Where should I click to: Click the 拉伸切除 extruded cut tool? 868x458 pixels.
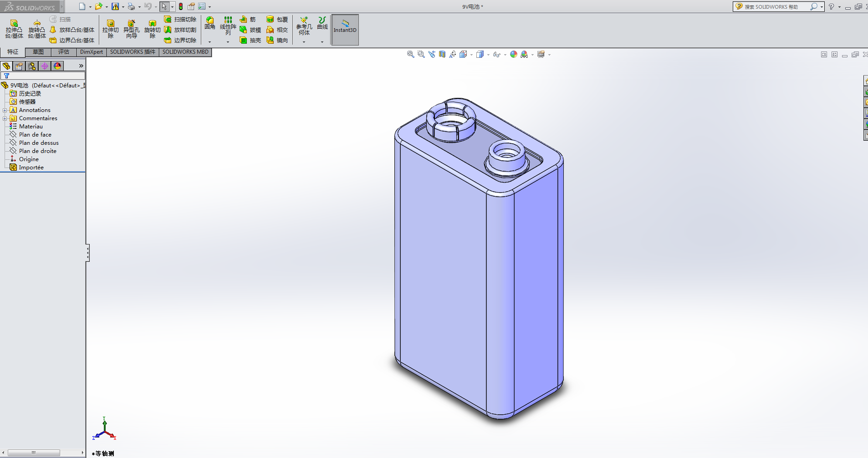click(x=111, y=29)
